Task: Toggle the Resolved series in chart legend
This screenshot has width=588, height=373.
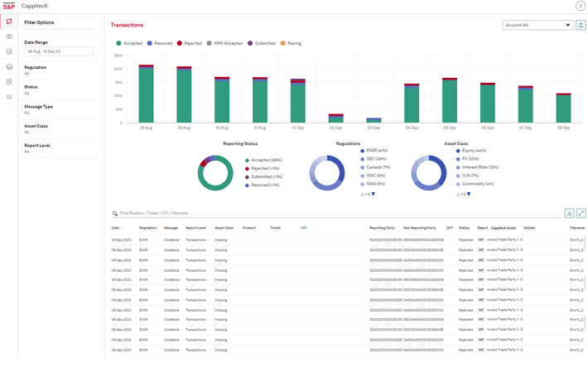Action: click(x=160, y=44)
